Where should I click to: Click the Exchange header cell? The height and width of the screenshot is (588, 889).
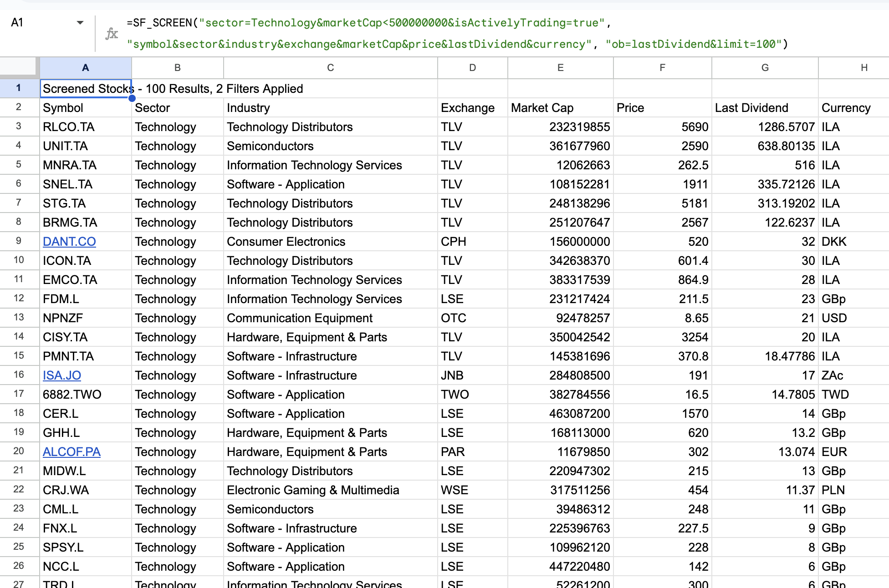tap(473, 108)
